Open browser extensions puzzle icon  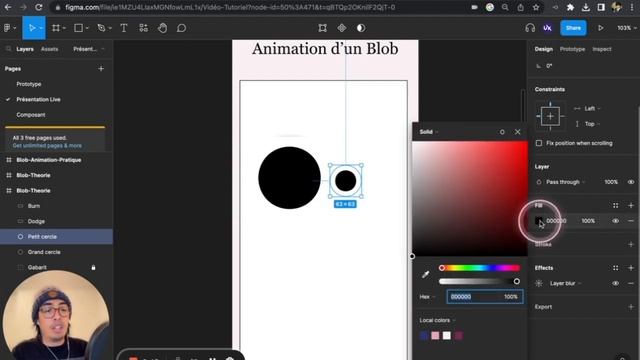[x=571, y=7]
